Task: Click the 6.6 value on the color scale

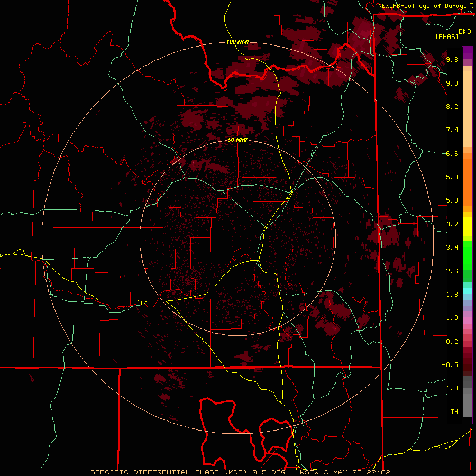Action: coord(452,153)
